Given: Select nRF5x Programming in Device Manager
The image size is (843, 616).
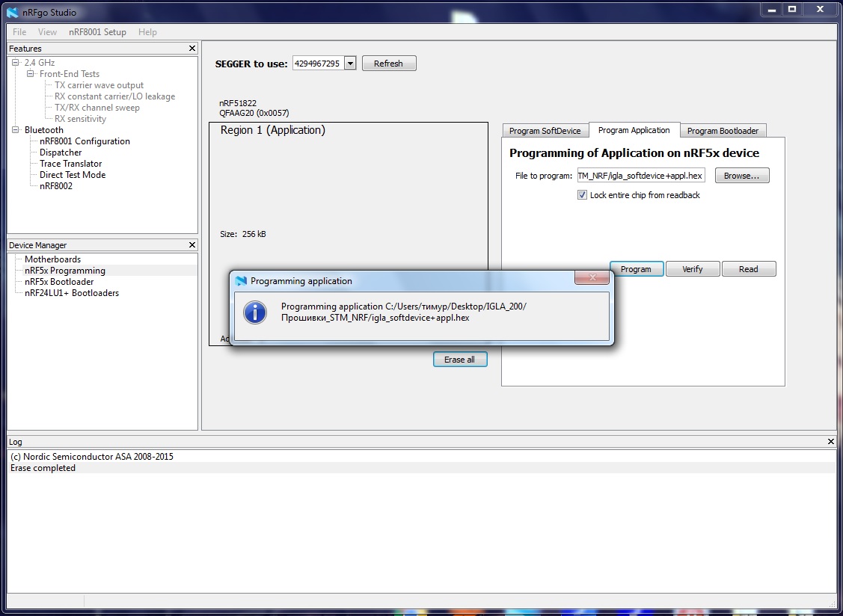Looking at the screenshot, I should click(x=64, y=271).
